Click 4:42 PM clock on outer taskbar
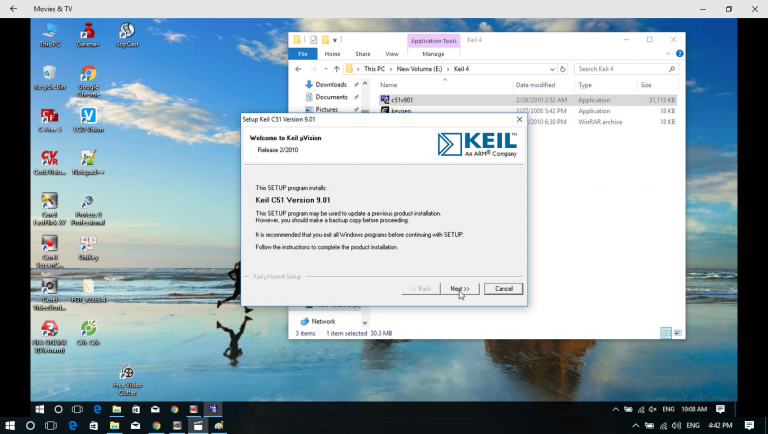 point(720,426)
